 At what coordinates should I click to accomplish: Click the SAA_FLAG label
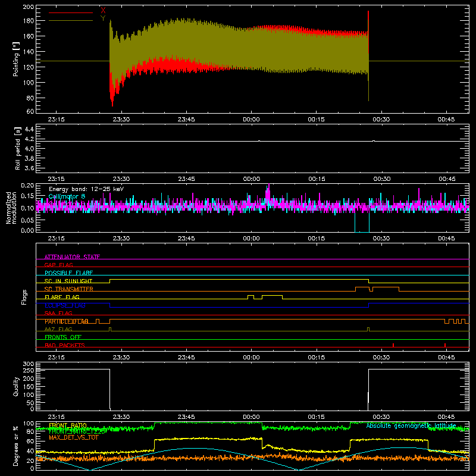(58, 313)
